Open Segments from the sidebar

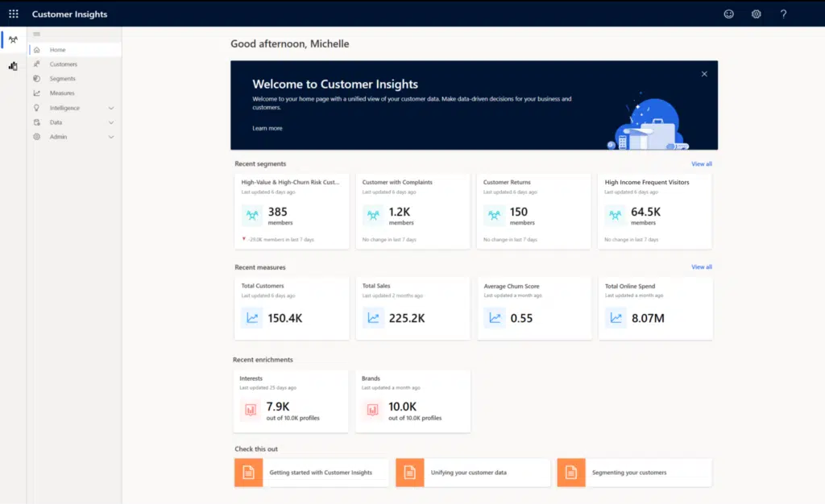62,79
